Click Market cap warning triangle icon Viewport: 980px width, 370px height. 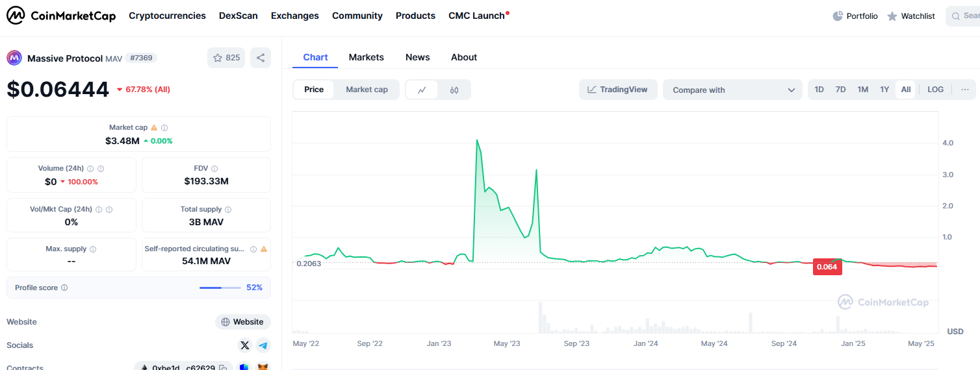[x=154, y=128]
